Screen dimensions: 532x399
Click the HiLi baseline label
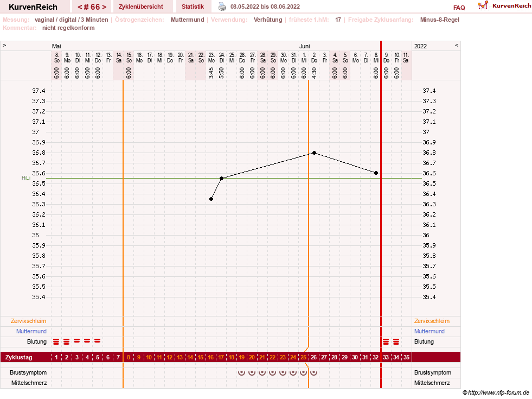point(26,178)
